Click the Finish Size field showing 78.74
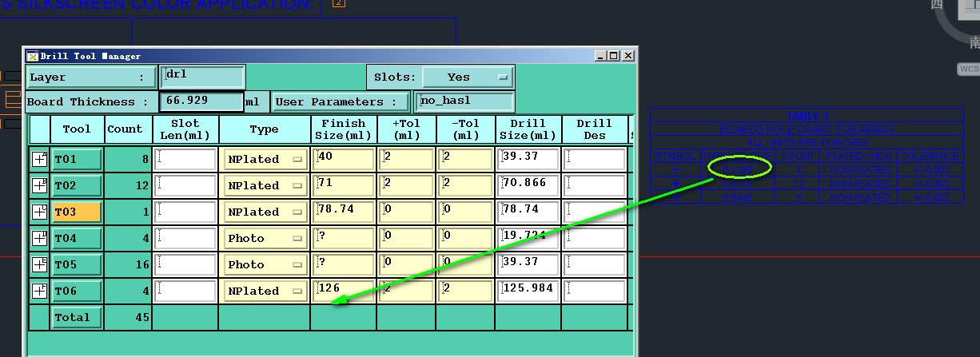This screenshot has width=980, height=357. pyautogui.click(x=344, y=212)
